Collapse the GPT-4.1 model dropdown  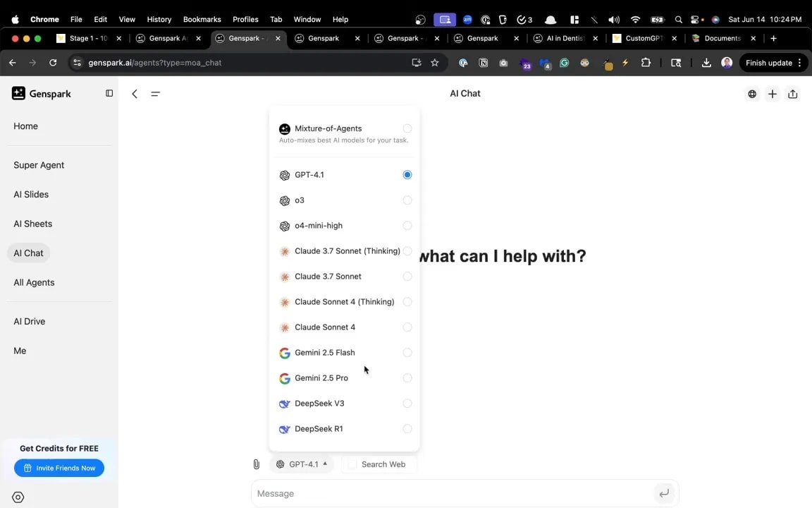click(303, 464)
